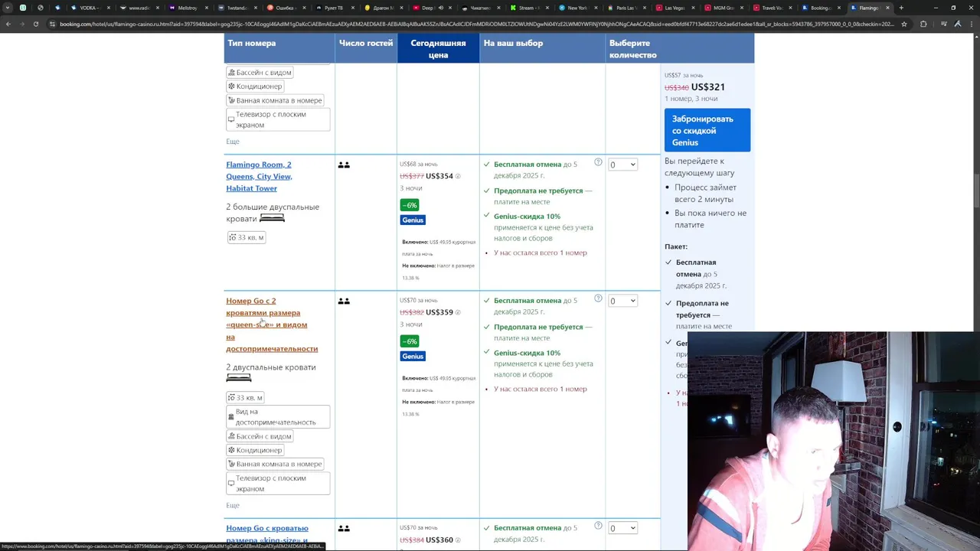
Task: Click 33 кв. м size tag of Flamingo Room
Action: 247,237
